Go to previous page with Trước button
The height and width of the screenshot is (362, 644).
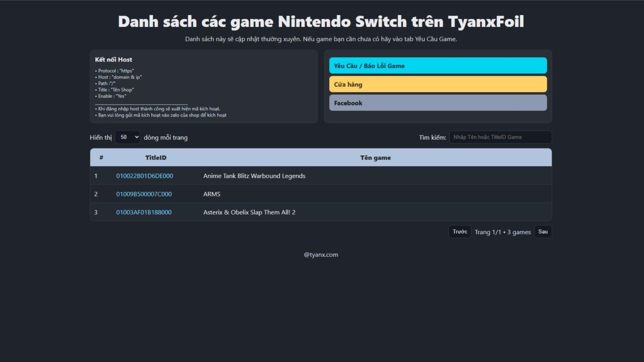click(x=460, y=232)
